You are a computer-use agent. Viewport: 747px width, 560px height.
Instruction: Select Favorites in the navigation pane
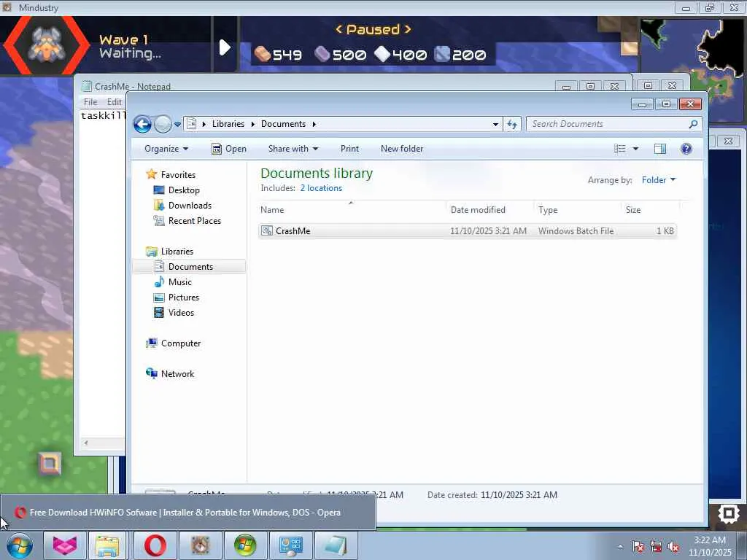[178, 175]
